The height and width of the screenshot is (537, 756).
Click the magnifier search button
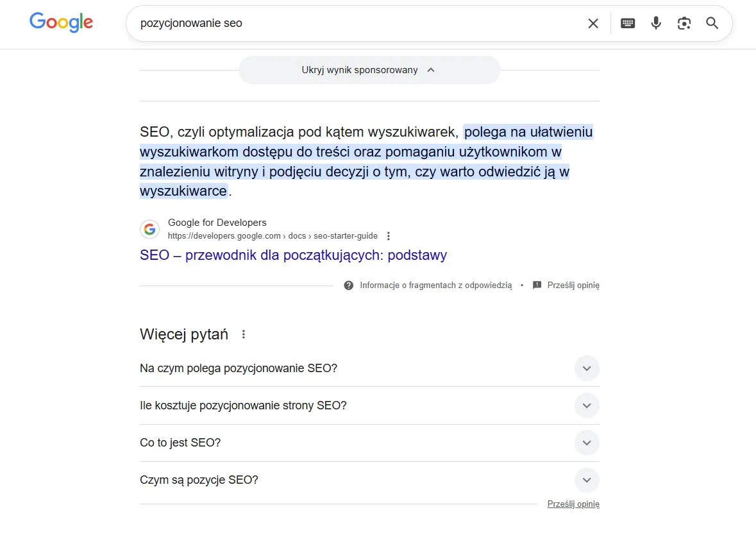tap(712, 24)
